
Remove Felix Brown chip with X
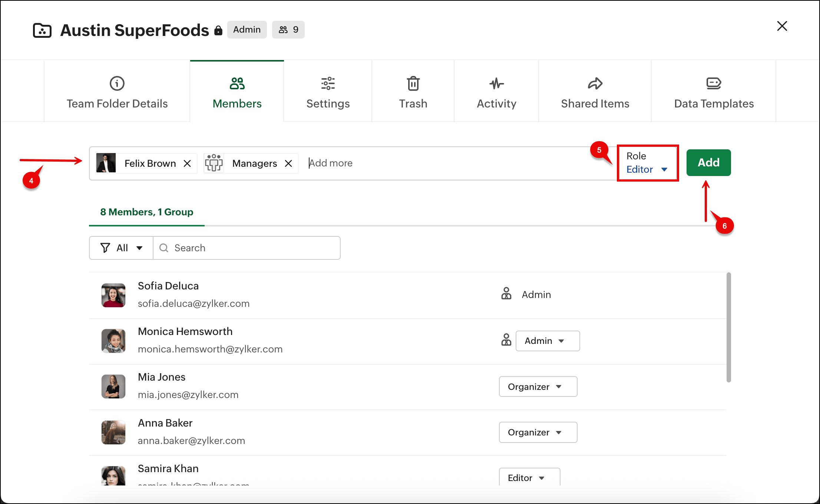coord(187,163)
